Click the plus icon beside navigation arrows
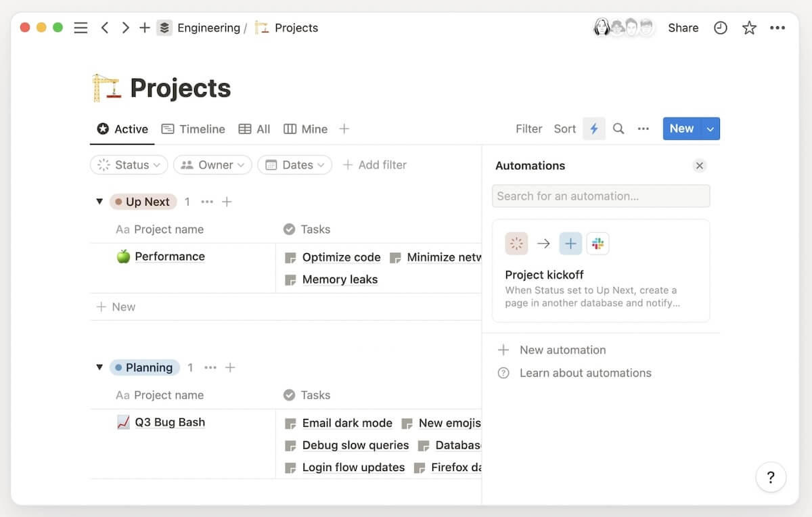Screen dimensions: 812x517 click(x=144, y=28)
